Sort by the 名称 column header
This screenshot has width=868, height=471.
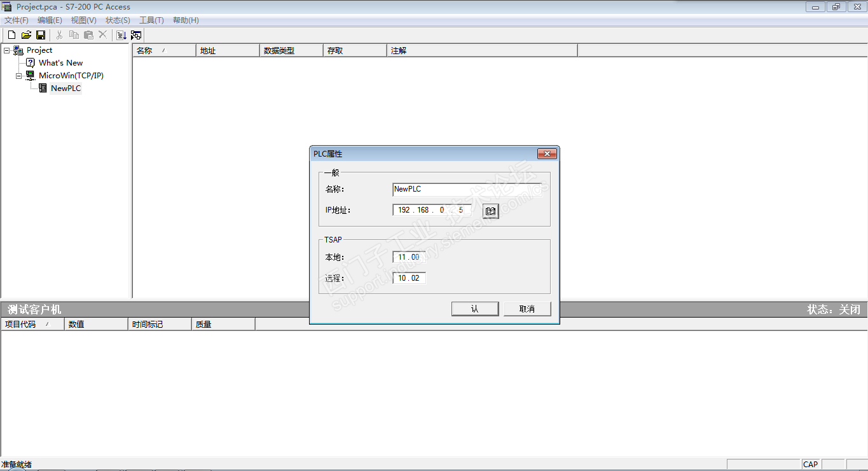[164, 51]
